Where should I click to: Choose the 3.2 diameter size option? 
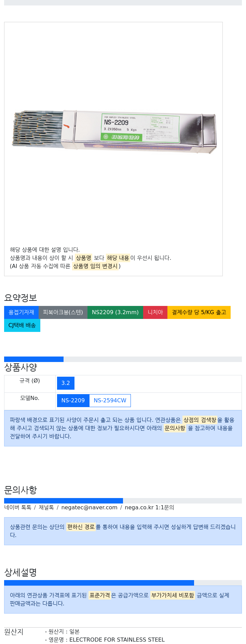click(x=66, y=383)
